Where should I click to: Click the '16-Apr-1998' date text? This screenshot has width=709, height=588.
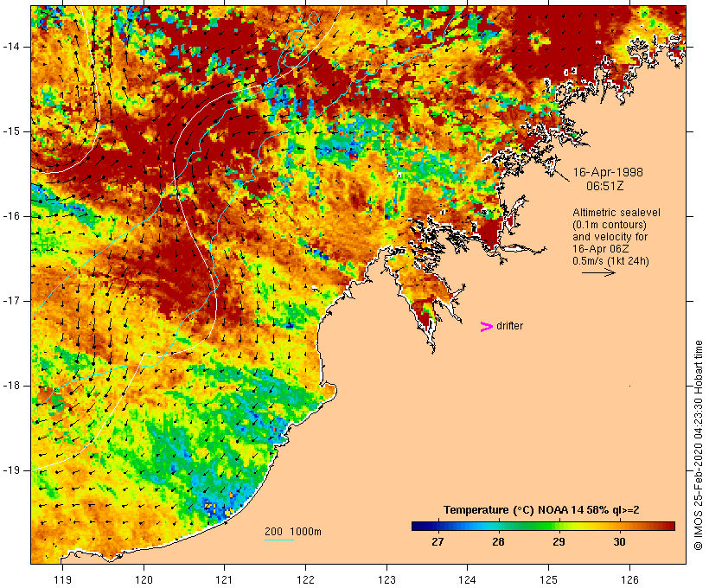608,172
